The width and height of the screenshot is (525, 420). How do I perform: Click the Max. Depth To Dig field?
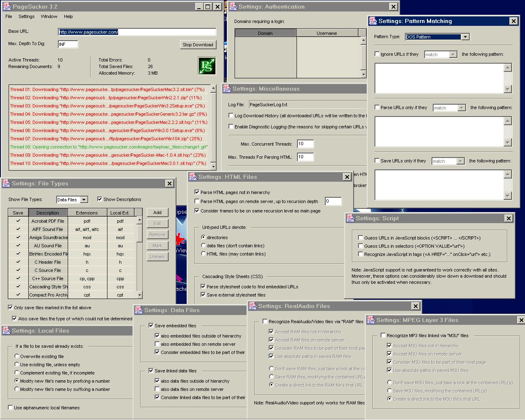pos(68,44)
